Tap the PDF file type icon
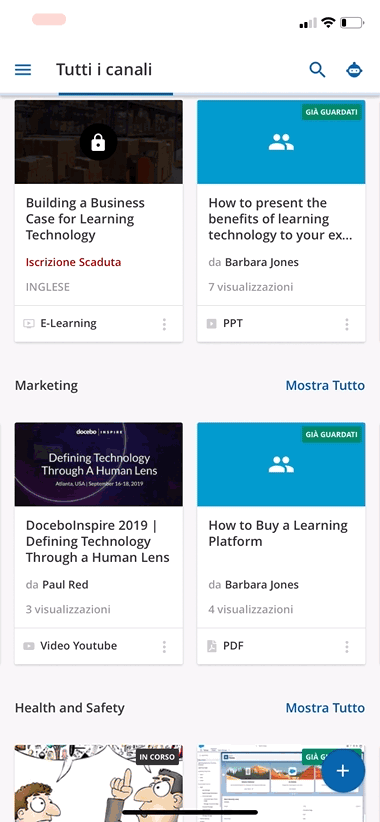The height and width of the screenshot is (822, 380). point(212,646)
